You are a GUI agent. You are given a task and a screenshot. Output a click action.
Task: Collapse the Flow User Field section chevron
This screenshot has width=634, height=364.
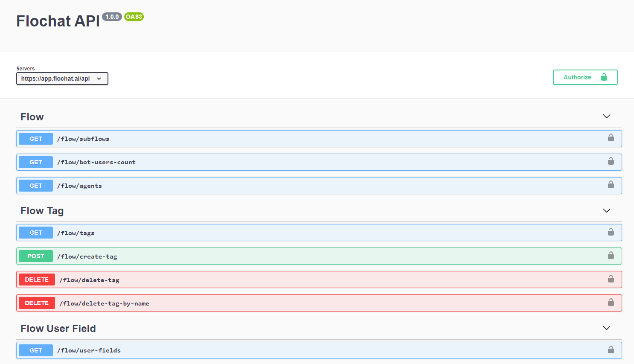pos(606,328)
